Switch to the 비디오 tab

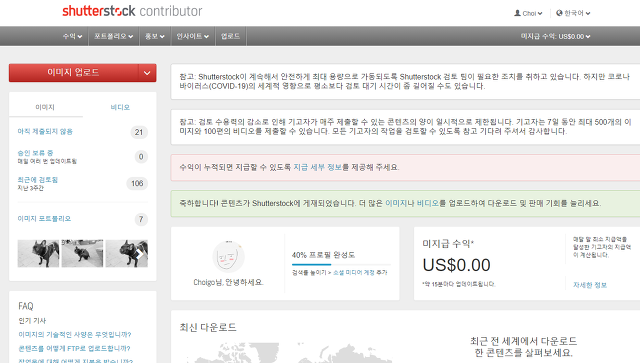pyautogui.click(x=120, y=107)
